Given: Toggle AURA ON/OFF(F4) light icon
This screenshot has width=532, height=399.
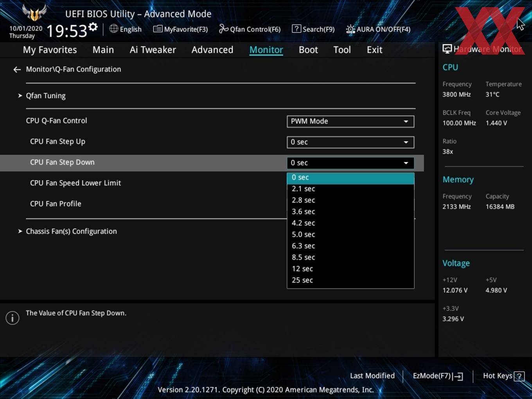Looking at the screenshot, I should pyautogui.click(x=350, y=29).
